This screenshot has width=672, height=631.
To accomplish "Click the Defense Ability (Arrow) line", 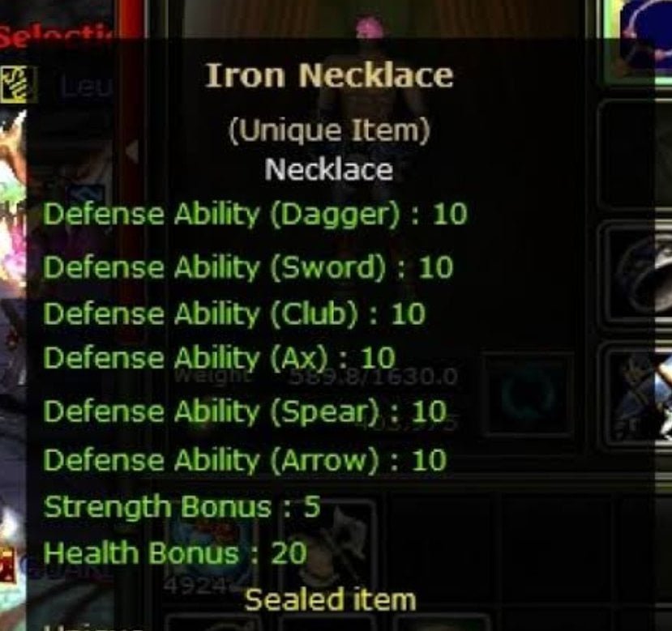I will (x=244, y=461).
